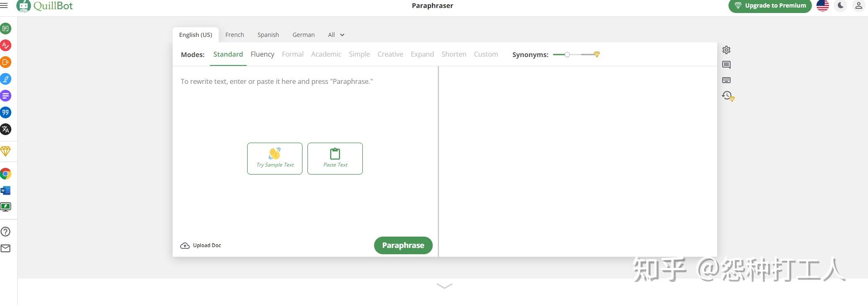
Task: Pick the Creative mode
Action: coord(390,55)
